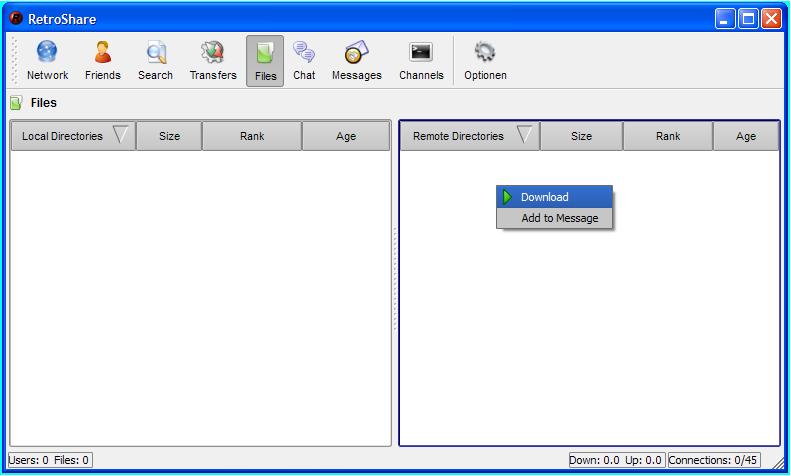This screenshot has height=476, width=791.
Task: Open the Chat bubbles icon
Action: coord(304,52)
